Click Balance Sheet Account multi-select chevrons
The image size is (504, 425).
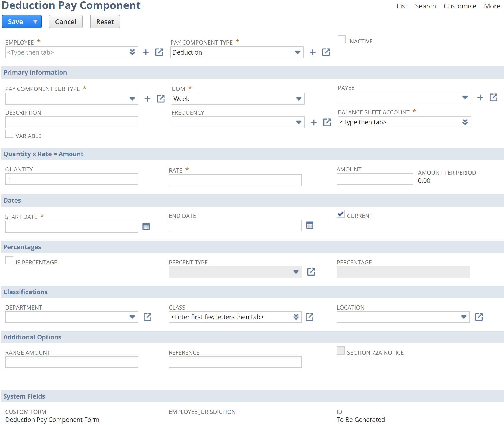point(465,122)
